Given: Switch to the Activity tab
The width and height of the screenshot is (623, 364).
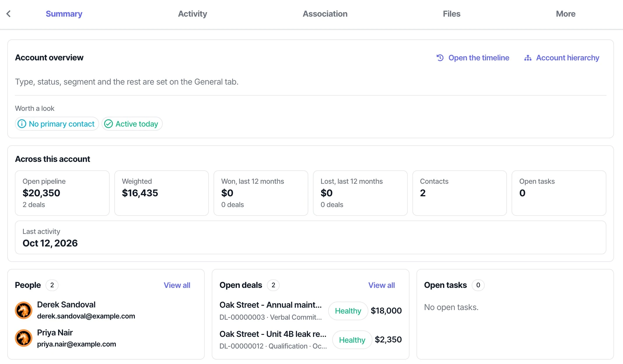Looking at the screenshot, I should point(192,14).
